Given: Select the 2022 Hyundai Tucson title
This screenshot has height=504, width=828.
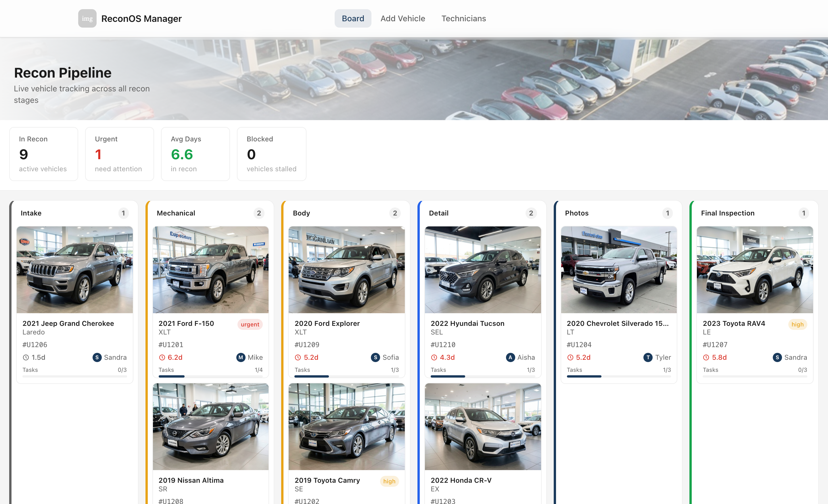Looking at the screenshot, I should pyautogui.click(x=467, y=323).
